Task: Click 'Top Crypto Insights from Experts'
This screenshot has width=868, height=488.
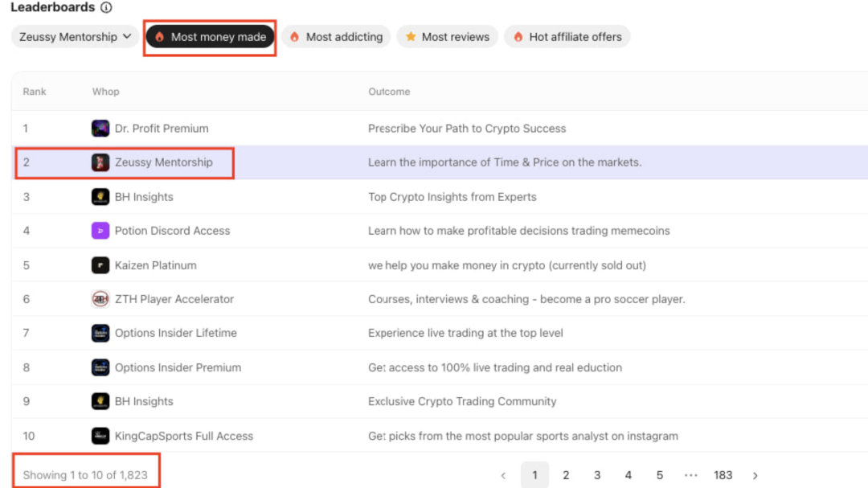Action: [x=452, y=197]
